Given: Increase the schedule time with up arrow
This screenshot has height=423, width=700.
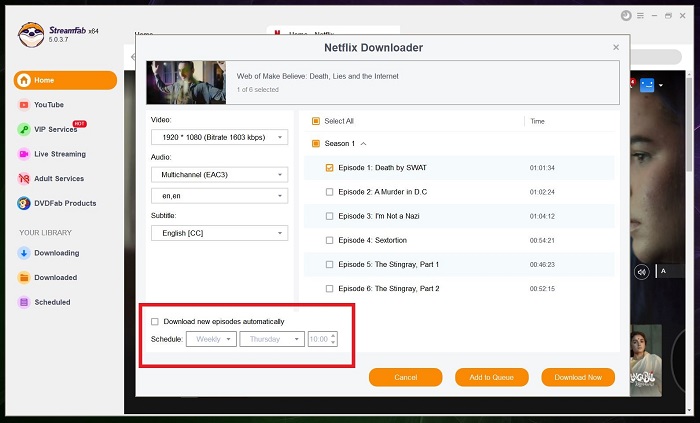Looking at the screenshot, I should [x=333, y=336].
